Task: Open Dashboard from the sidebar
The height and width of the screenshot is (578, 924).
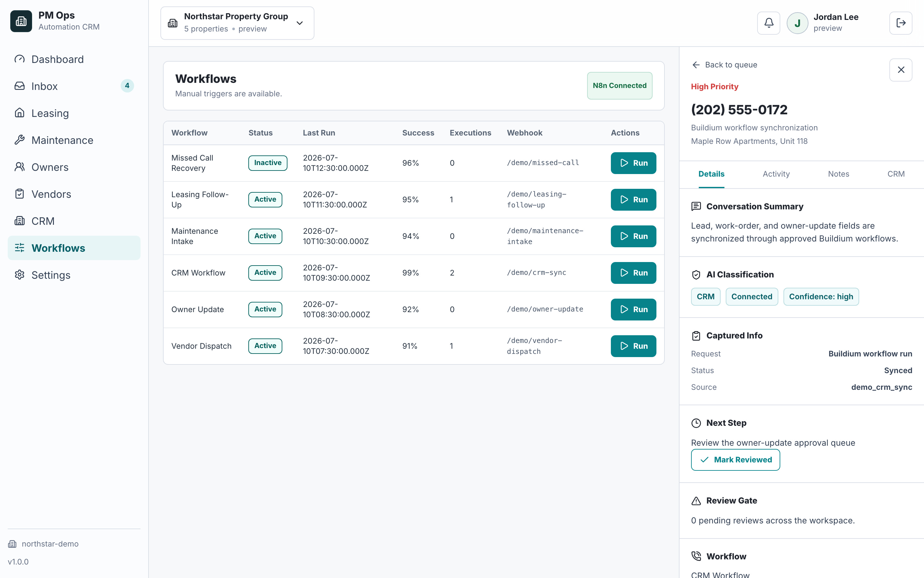Action: 74,59
